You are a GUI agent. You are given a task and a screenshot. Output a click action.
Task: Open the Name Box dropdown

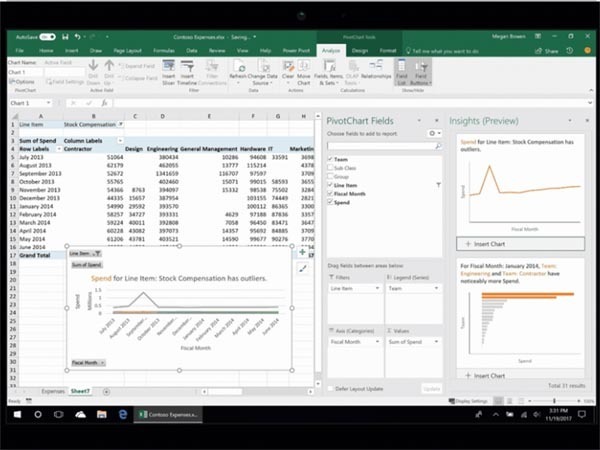(x=48, y=103)
